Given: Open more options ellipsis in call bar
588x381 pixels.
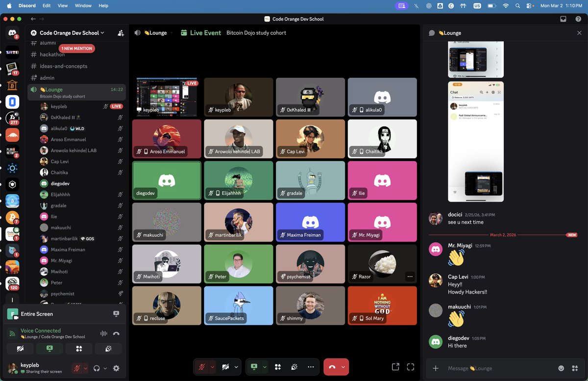Looking at the screenshot, I should (311, 367).
